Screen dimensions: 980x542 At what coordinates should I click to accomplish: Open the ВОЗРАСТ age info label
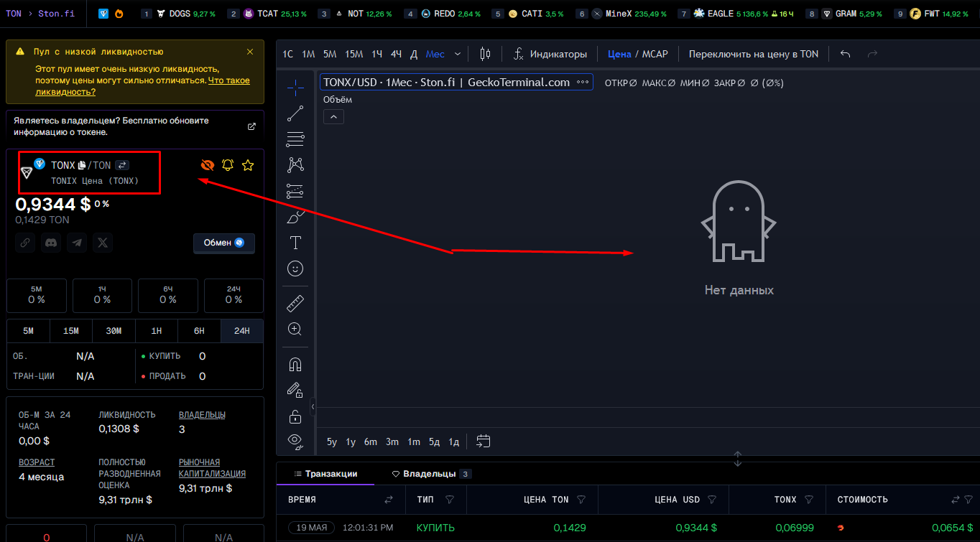coord(37,462)
